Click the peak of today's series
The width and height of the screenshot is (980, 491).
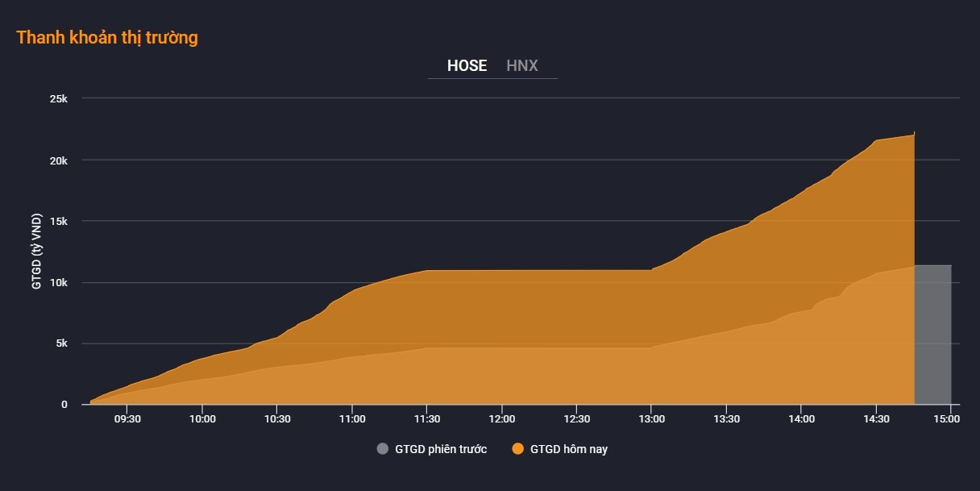[914, 134]
